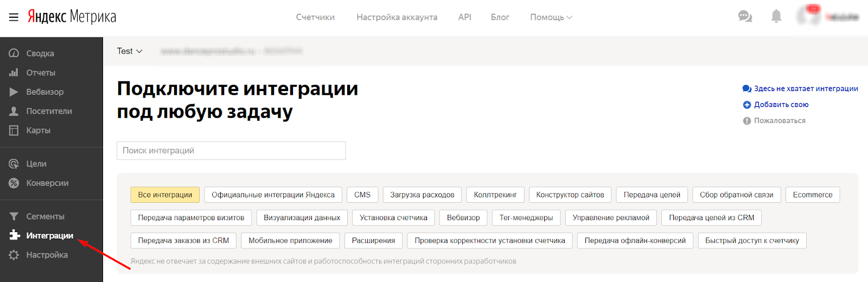
Task: Click the Цели target icon
Action: pos(14,164)
